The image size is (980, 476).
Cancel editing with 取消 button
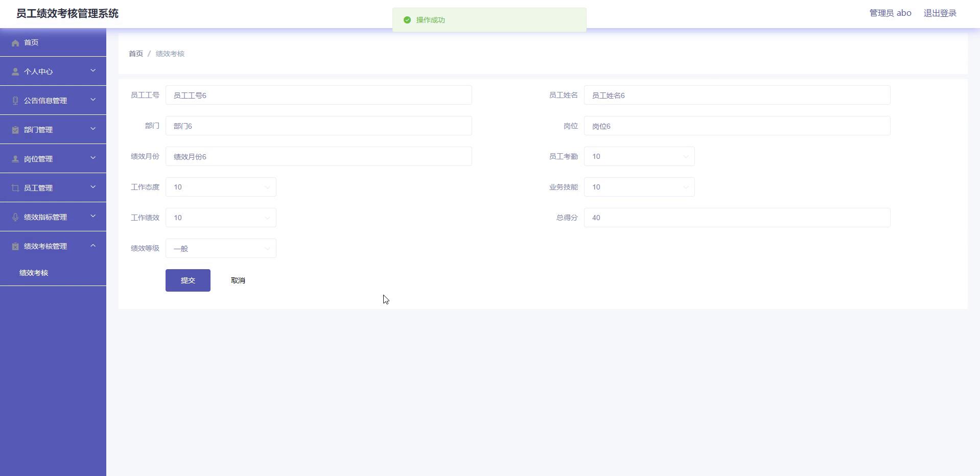238,280
